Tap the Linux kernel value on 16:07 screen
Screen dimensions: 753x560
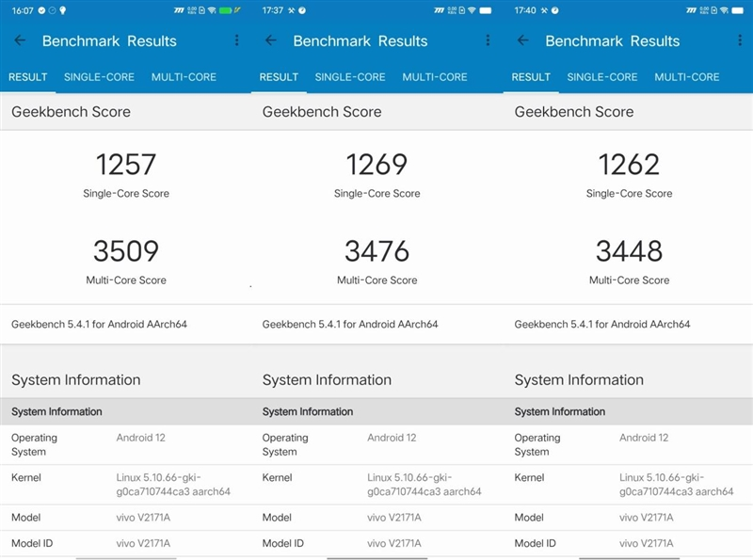[x=173, y=484]
